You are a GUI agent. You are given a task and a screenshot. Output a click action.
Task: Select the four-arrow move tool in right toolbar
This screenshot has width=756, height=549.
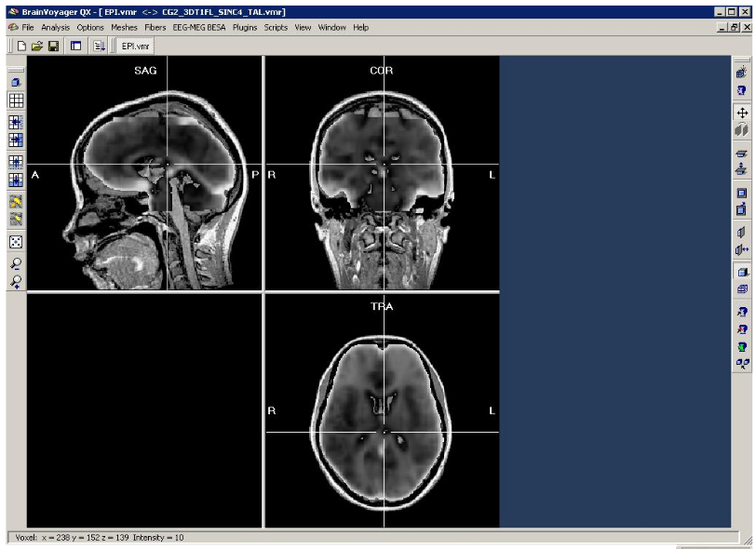(742, 112)
